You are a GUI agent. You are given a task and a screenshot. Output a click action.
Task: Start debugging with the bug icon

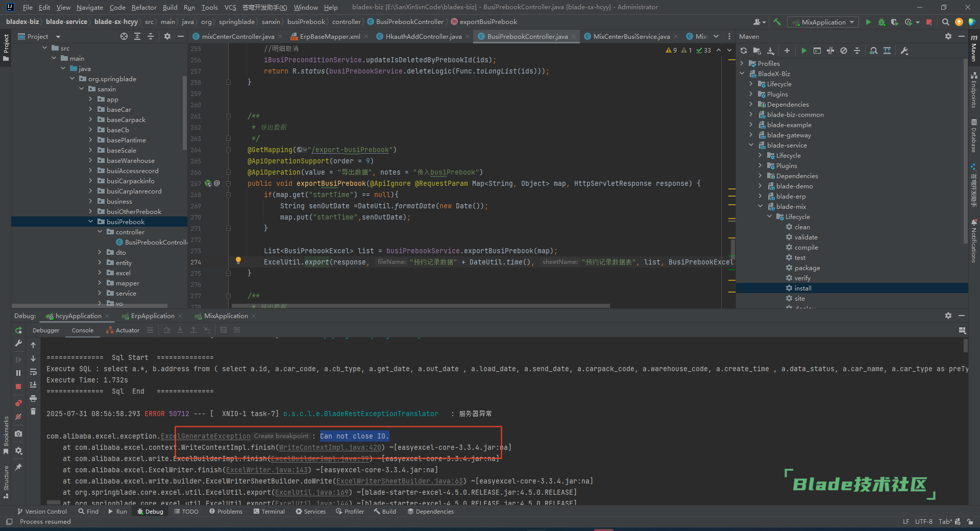(881, 22)
